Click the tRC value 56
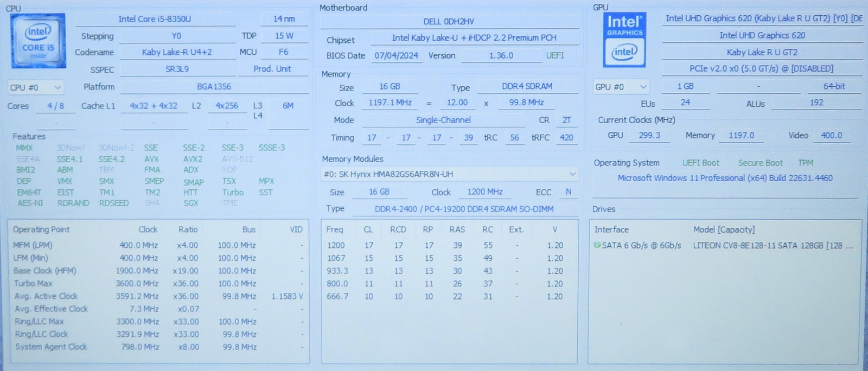The width and height of the screenshot is (868, 371). tap(514, 138)
